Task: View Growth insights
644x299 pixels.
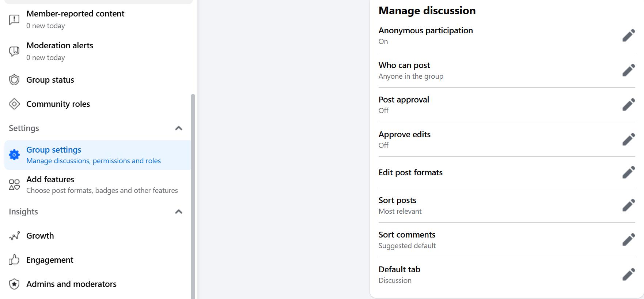Action: pos(40,236)
